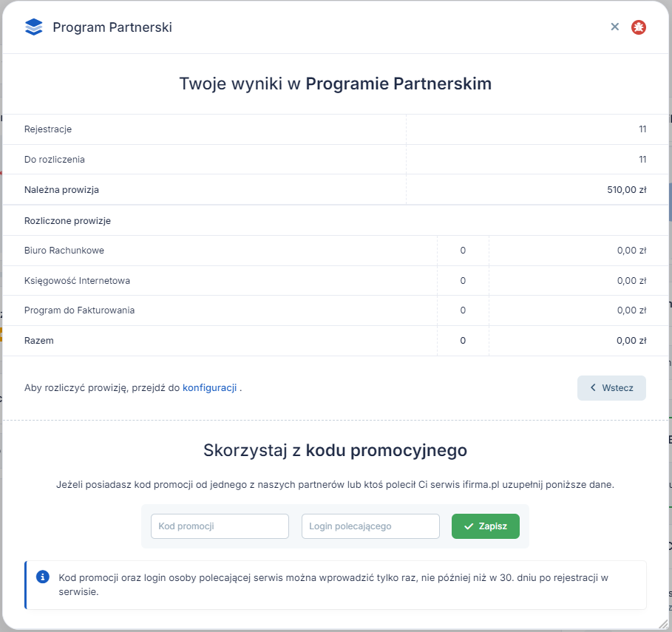Close the Program Partnerski dialog
Viewport: 672px width, 632px height.
614,27
